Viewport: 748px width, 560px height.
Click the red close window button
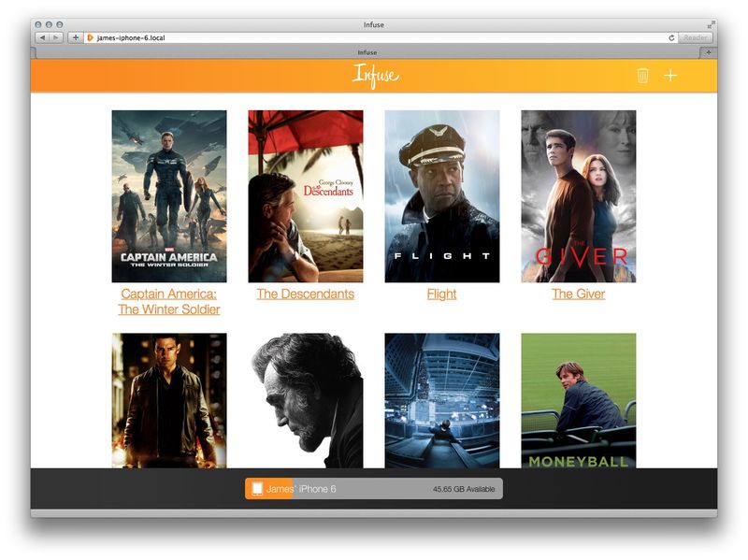click(x=38, y=24)
